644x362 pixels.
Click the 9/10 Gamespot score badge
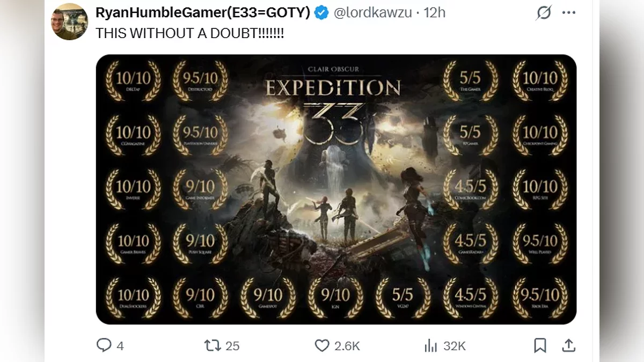(268, 297)
